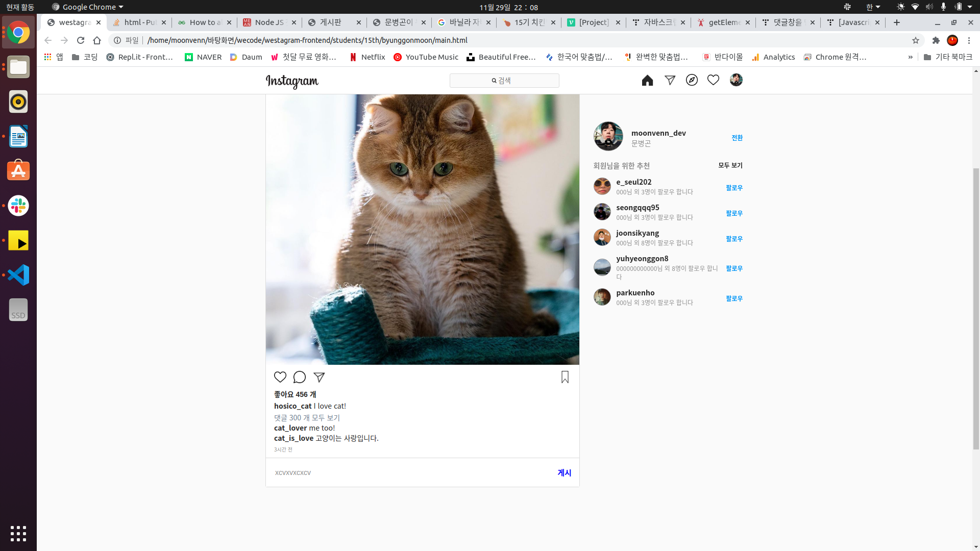Click Chrome back arrow
Image resolution: width=980 pixels, height=551 pixels.
point(48,40)
